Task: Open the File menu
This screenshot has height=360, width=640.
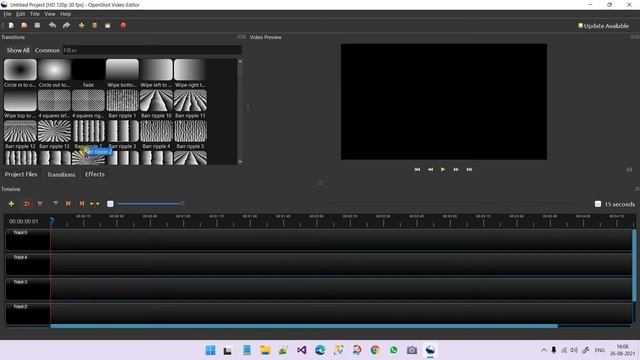Action: 7,14
